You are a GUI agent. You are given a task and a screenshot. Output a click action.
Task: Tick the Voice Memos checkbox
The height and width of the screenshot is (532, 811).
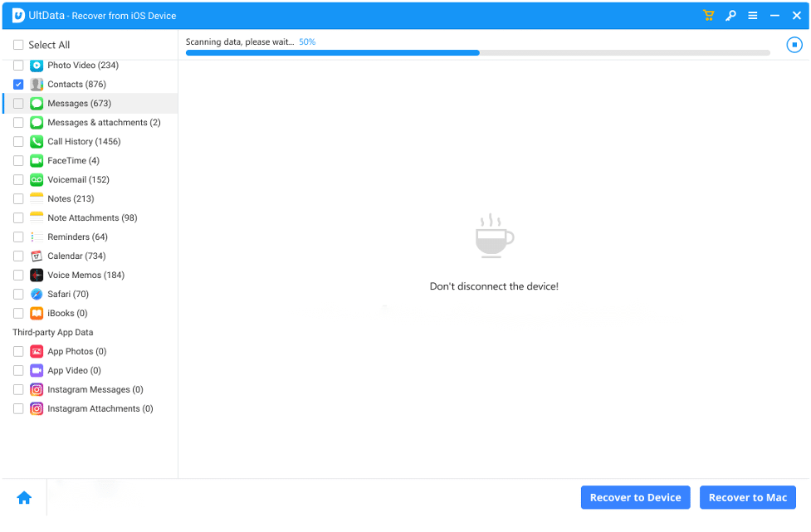click(18, 275)
